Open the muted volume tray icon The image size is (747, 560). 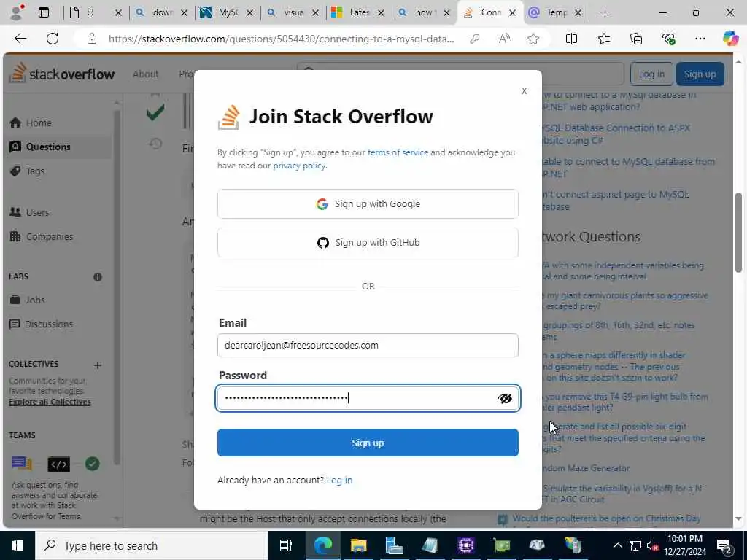(x=653, y=545)
